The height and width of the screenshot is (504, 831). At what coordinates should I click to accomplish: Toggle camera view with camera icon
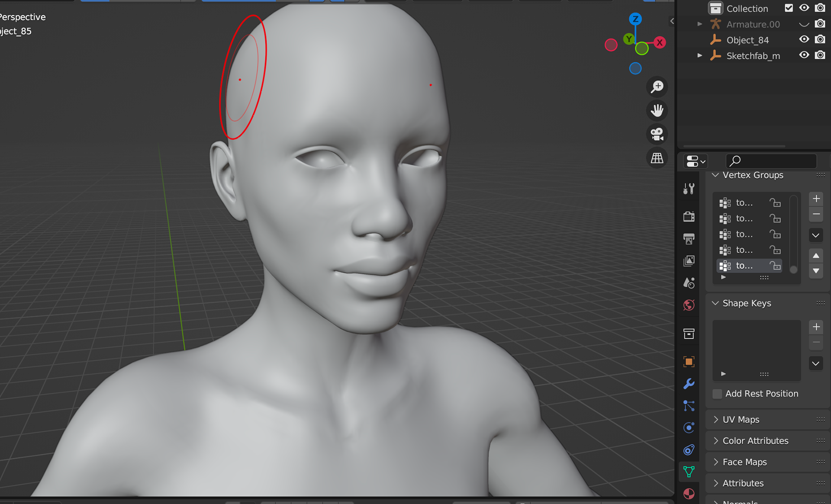[657, 134]
